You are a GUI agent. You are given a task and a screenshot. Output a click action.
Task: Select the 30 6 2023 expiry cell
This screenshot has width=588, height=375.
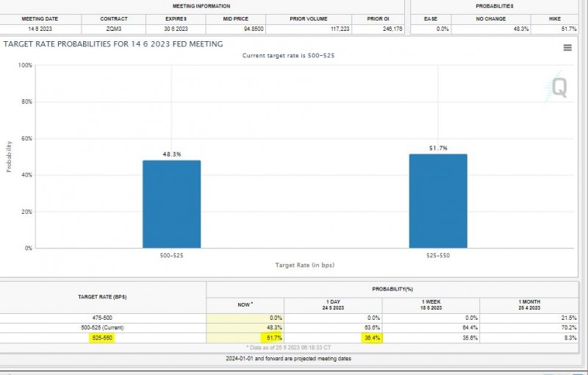coord(176,29)
